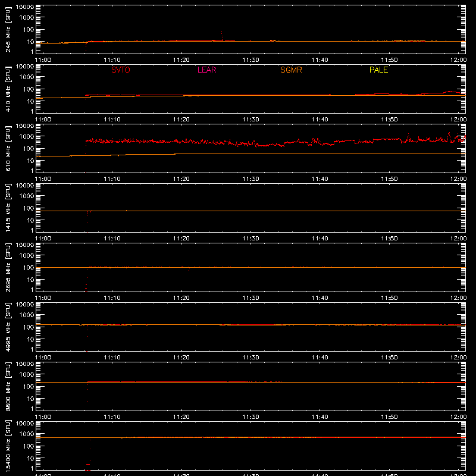The width and height of the screenshot is (476, 476).
Task: Click the red SVTO station label
Action: [121, 70]
